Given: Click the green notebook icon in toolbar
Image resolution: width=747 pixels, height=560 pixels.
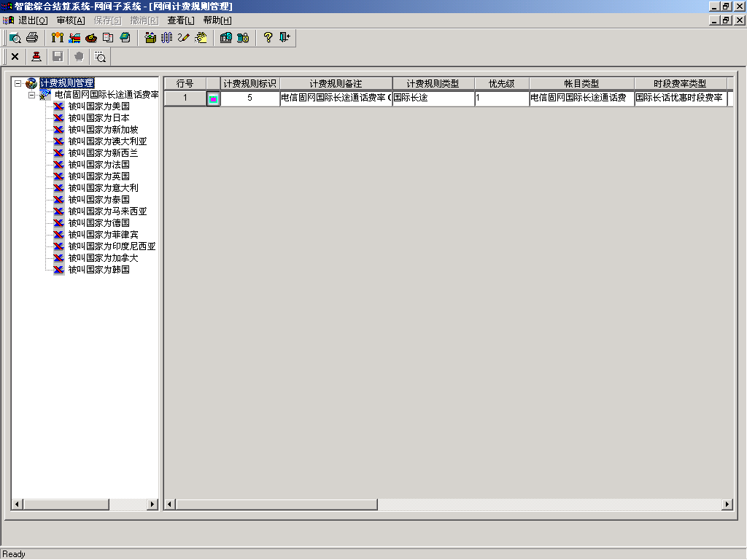Looking at the screenshot, I should coord(125,38).
